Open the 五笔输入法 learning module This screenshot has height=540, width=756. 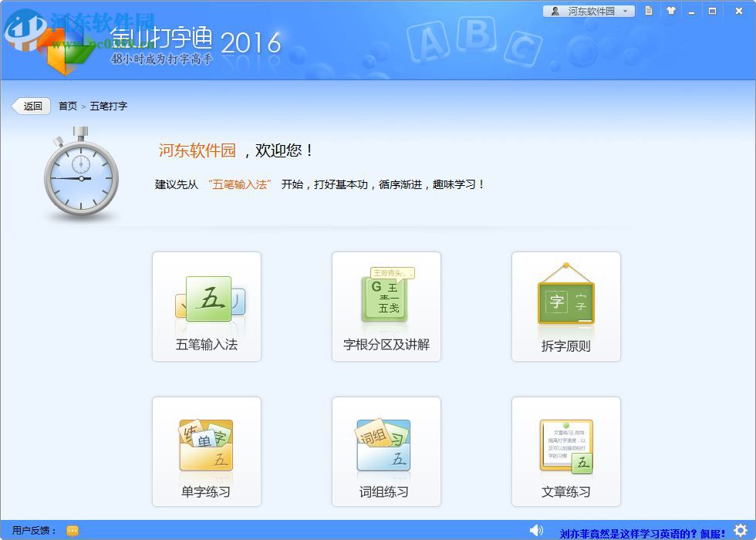point(206,305)
